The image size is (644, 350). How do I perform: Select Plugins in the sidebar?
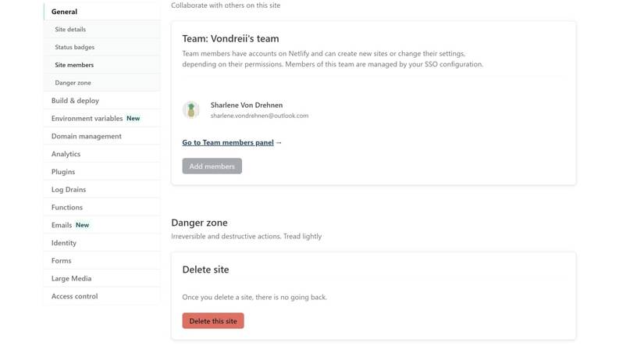click(63, 172)
